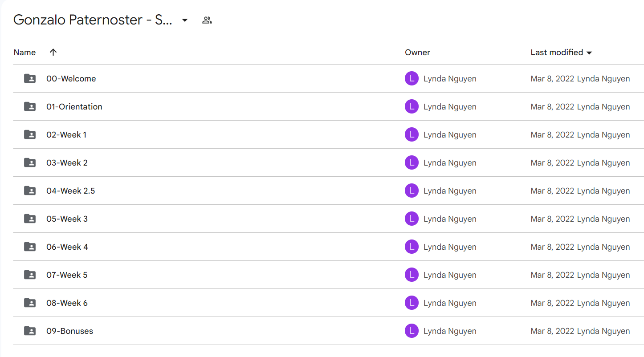Viewport: 644px width, 357px height.
Task: Click owner avatar in 00-Welcome row
Action: pyautogui.click(x=412, y=78)
